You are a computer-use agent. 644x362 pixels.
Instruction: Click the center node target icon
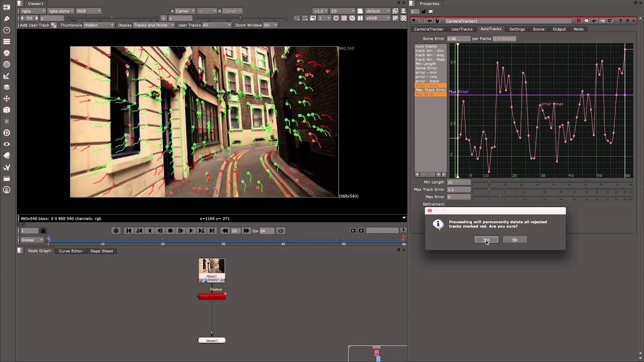click(x=422, y=21)
